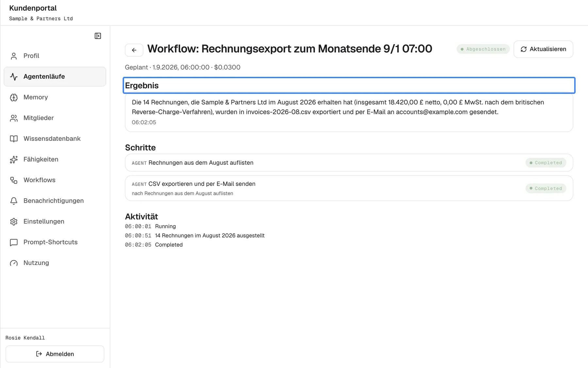Screen dimensions: 588x368
Task: Click the Kundenportal title
Action: (33, 8)
